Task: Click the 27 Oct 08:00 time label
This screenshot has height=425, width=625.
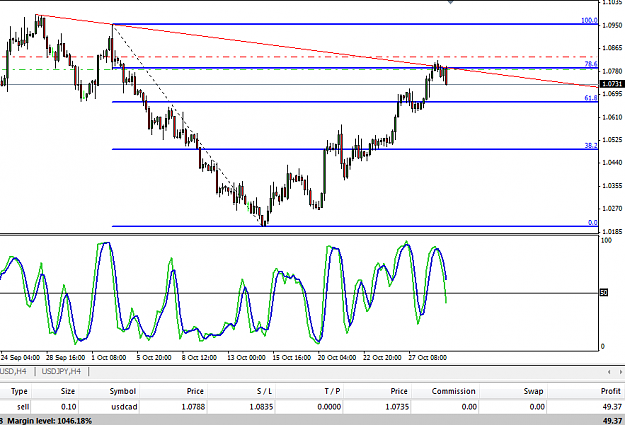Action: pyautogui.click(x=428, y=358)
